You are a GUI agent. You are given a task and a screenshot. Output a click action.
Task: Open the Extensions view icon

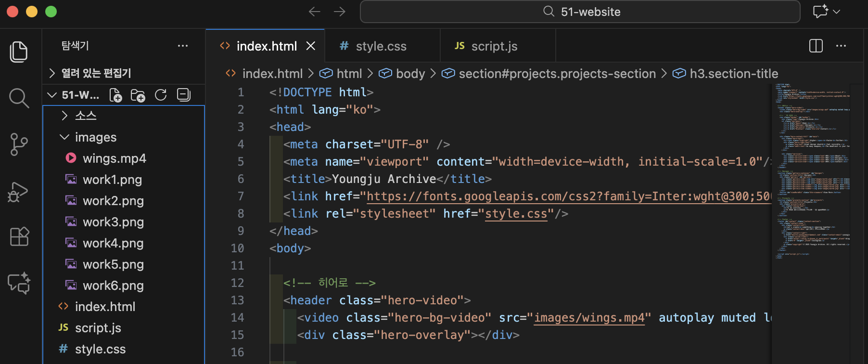point(19,236)
